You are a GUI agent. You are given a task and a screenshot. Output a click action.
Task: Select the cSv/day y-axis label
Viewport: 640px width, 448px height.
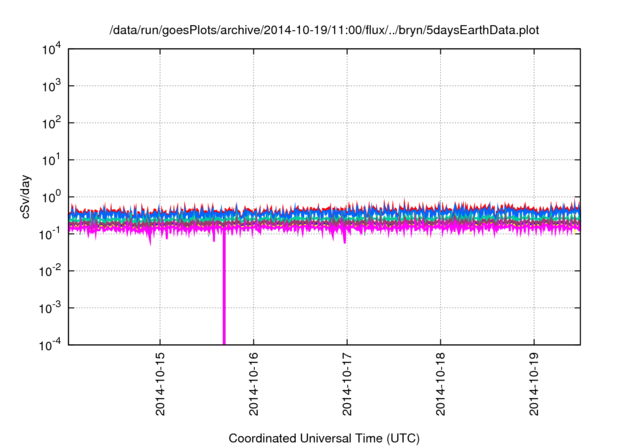pyautogui.click(x=25, y=197)
